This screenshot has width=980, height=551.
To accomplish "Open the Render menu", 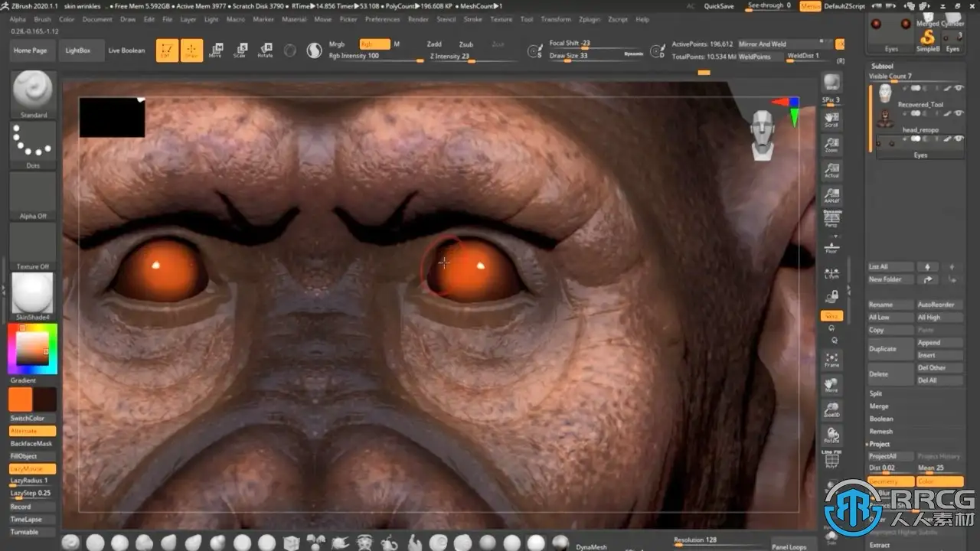I will [418, 19].
